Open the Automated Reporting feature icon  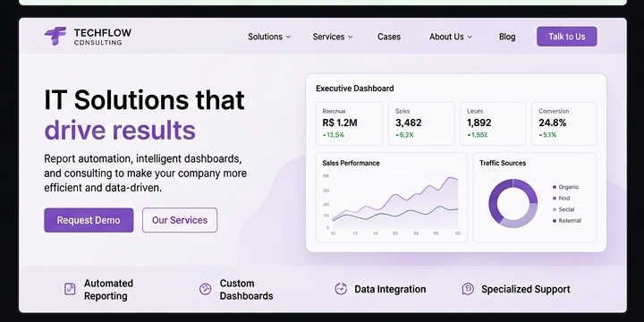pyautogui.click(x=70, y=289)
